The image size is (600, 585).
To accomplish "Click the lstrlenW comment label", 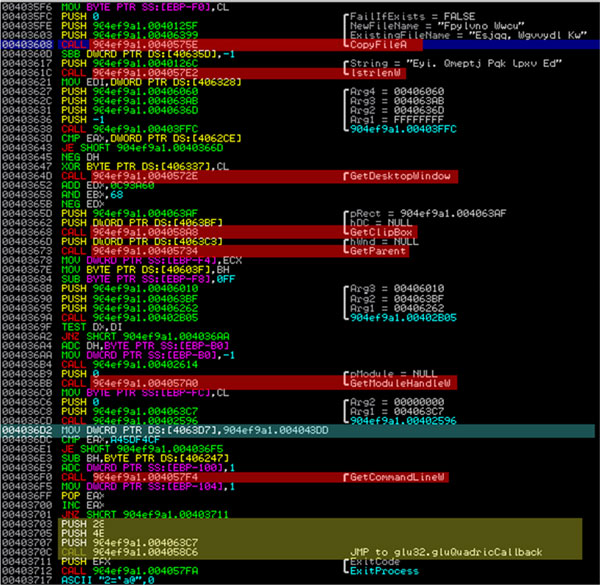I will pyautogui.click(x=375, y=73).
